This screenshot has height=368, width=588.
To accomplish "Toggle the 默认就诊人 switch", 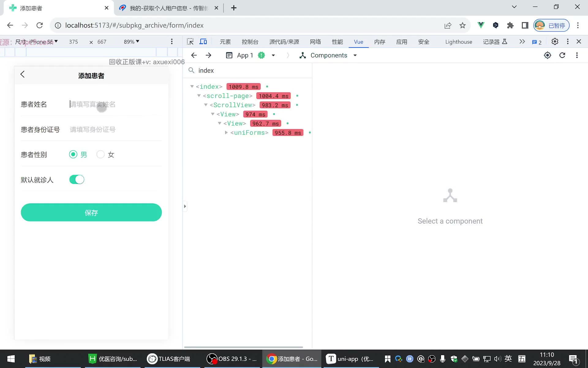I will click(77, 179).
